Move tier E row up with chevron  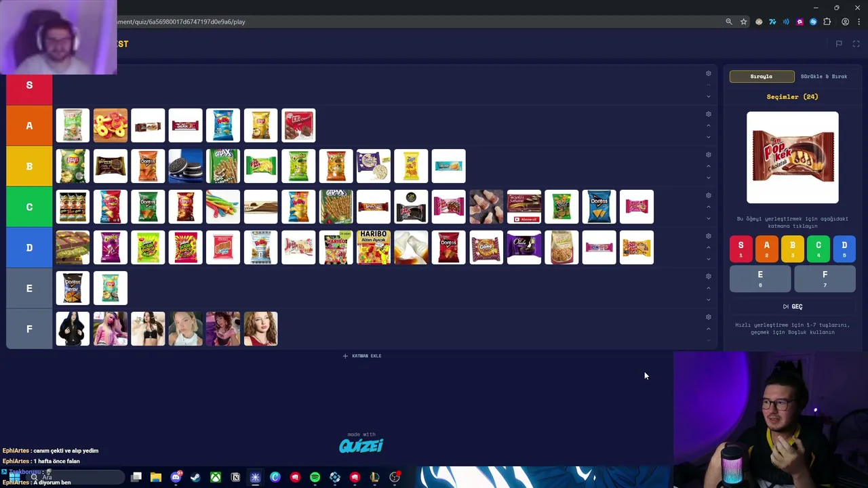click(709, 288)
